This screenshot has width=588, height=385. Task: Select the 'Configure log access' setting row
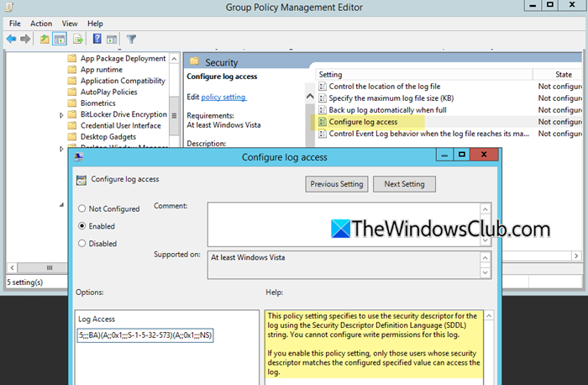448,122
